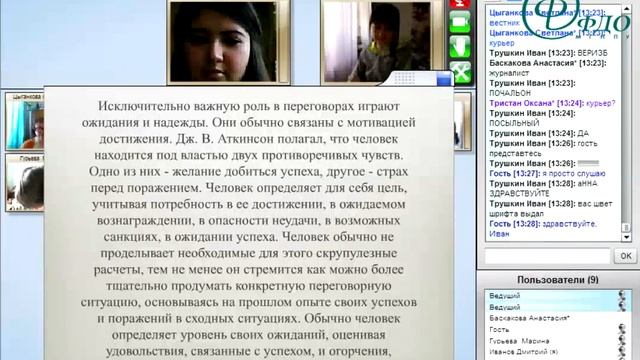Click chat message 'аННА ЗДРАВСТВУЙТЕ'

coord(543,188)
